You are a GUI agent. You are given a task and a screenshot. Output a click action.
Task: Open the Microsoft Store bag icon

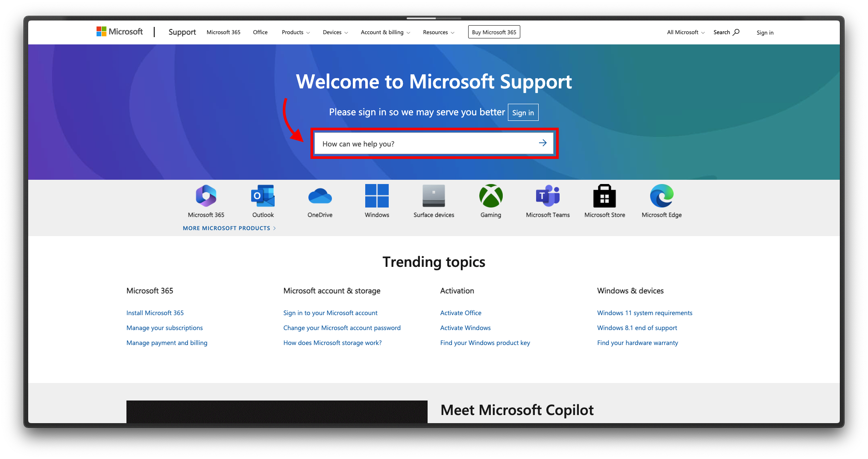point(605,196)
